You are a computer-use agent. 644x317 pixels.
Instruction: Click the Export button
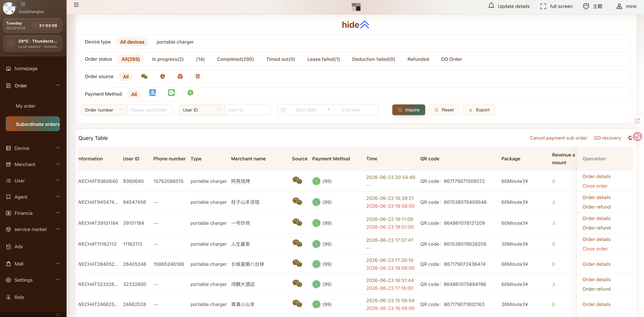coord(479,110)
